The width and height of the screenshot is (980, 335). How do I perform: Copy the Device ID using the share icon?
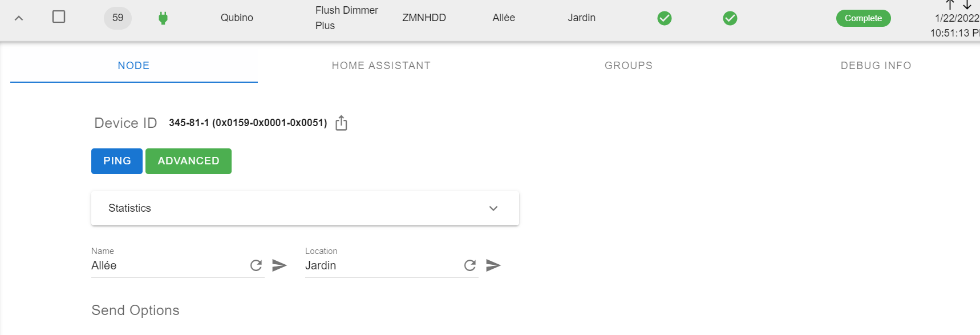[x=341, y=122]
